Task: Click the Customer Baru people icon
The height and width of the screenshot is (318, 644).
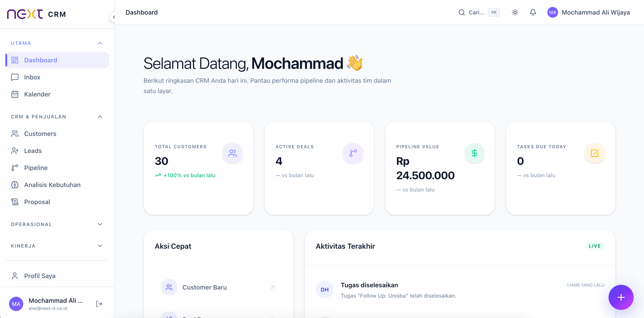Action: [x=169, y=287]
